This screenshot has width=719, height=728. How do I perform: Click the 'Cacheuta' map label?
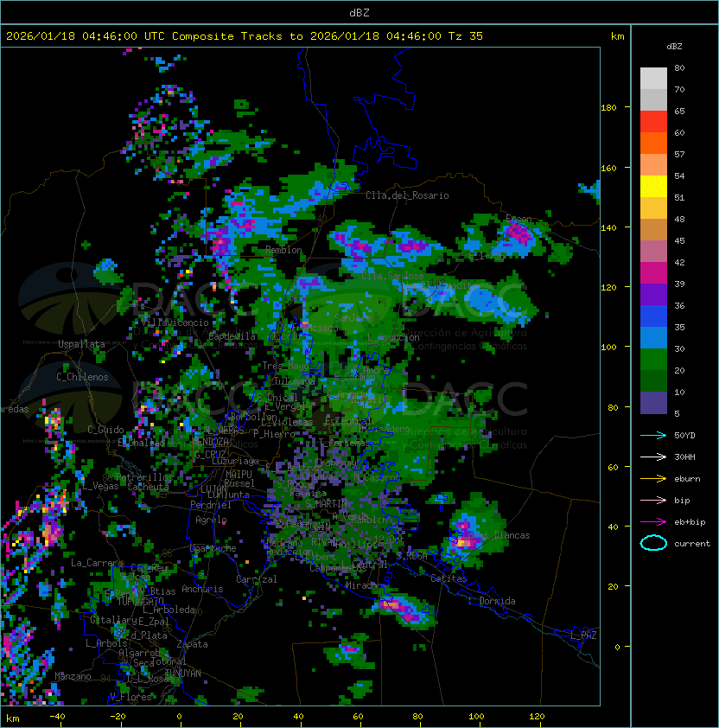click(x=148, y=487)
